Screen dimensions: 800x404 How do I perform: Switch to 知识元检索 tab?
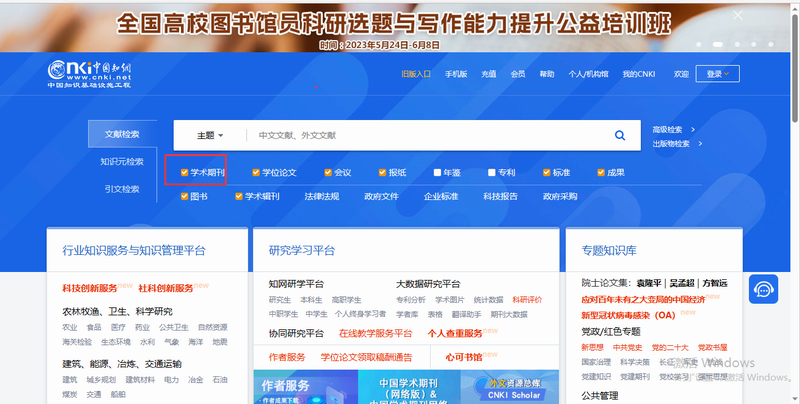coord(122,161)
